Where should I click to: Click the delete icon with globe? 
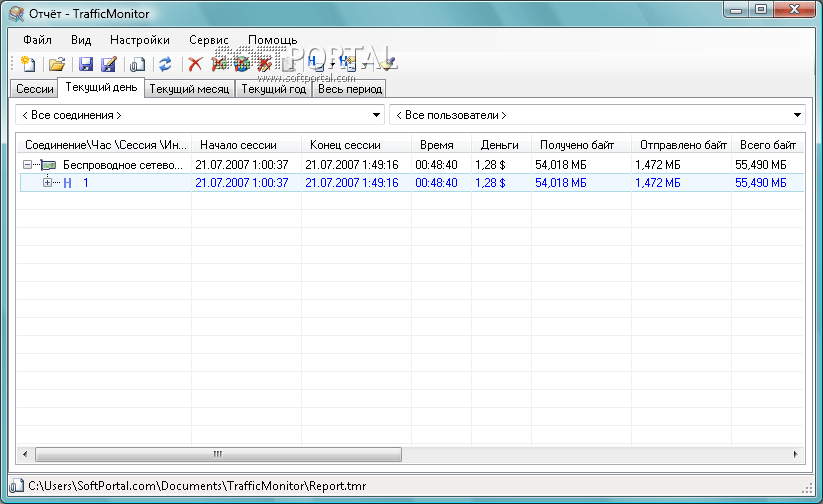tap(242, 64)
